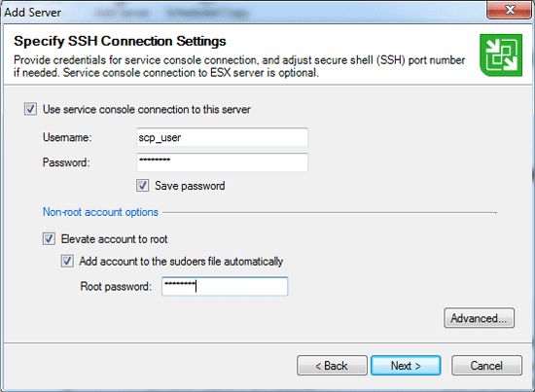Toggle the Elevate account to root checkbox

pos(49,239)
